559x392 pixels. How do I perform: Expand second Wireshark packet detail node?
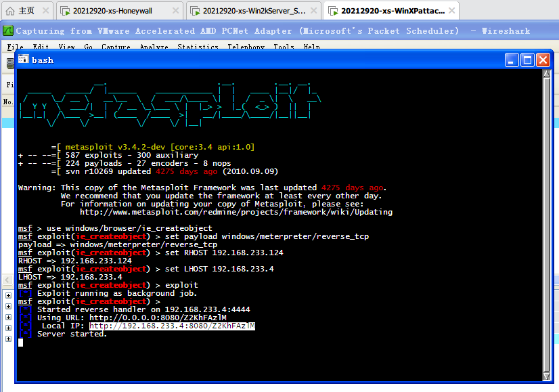pyautogui.click(x=9, y=307)
